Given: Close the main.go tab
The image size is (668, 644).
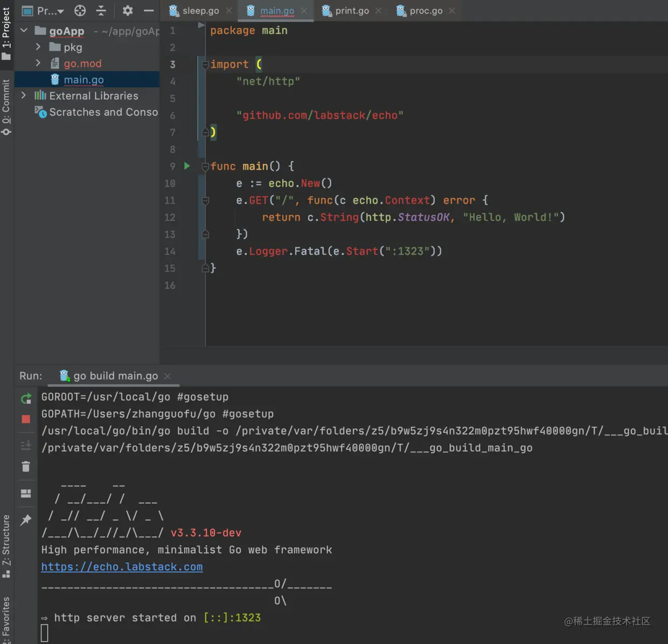Looking at the screenshot, I should [304, 11].
